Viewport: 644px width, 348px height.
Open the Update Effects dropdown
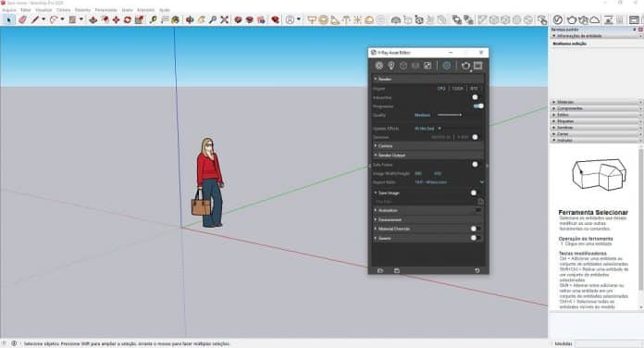pos(427,129)
